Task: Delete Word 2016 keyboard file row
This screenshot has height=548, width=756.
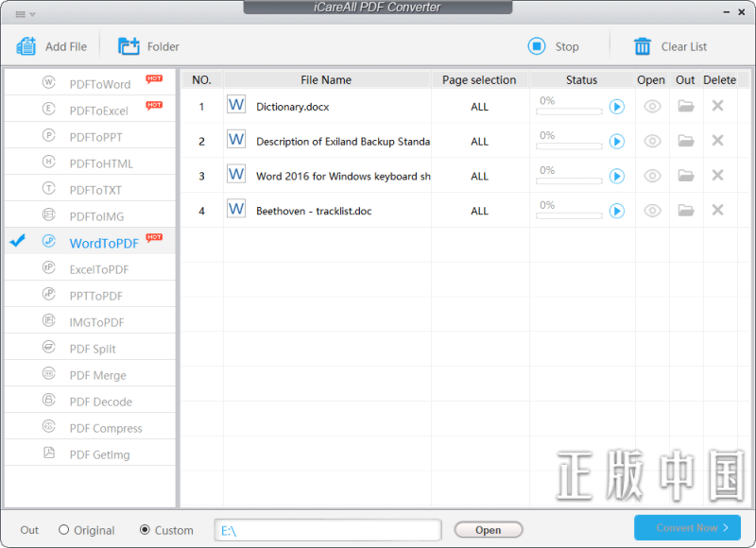Action: pyautogui.click(x=717, y=175)
